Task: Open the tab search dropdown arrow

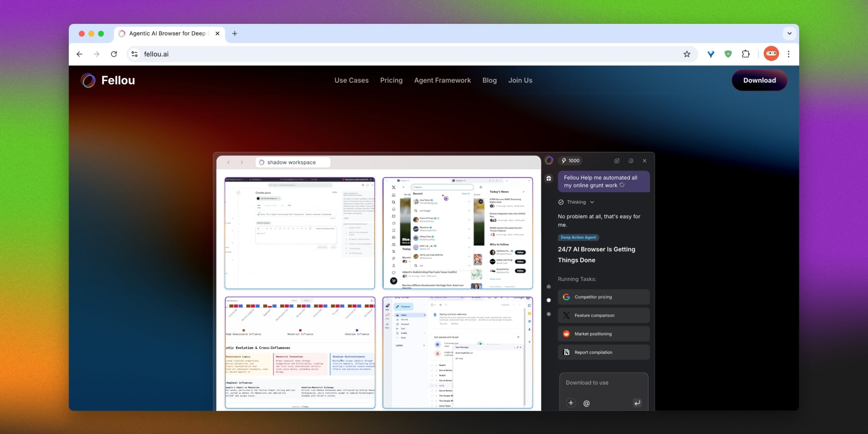Action: tap(789, 33)
